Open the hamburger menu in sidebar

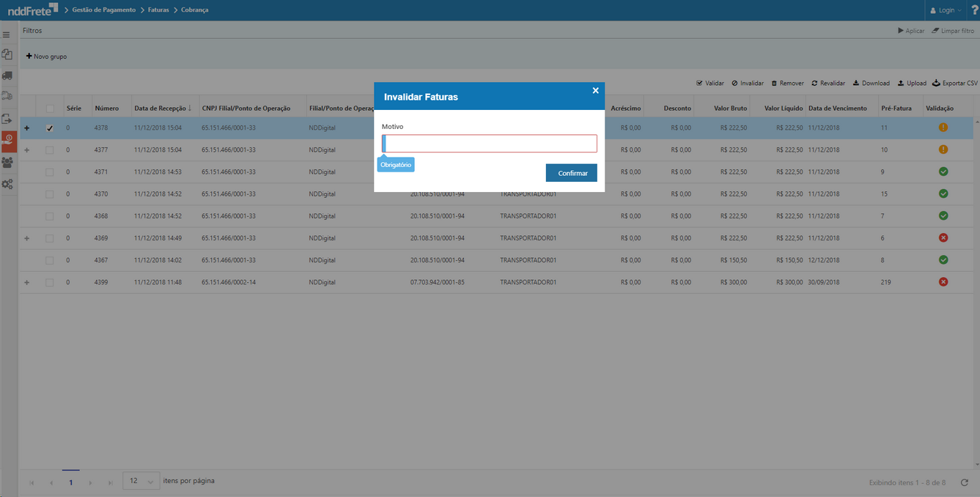point(7,34)
